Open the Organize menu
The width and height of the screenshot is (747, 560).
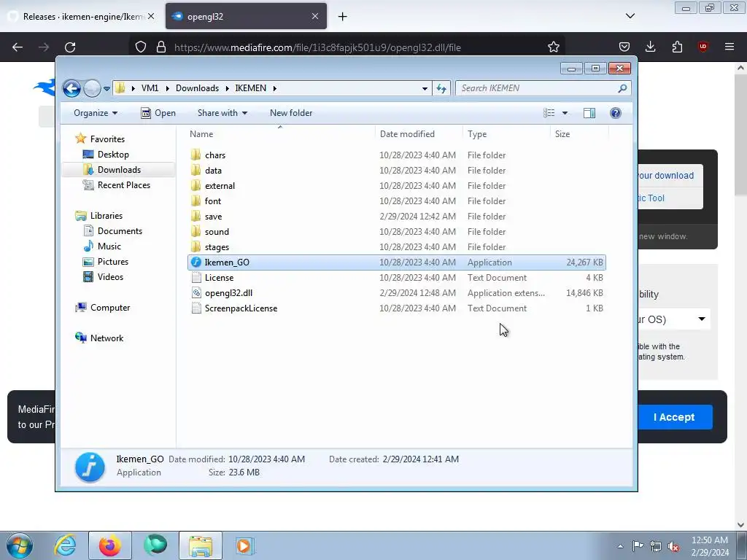(96, 113)
